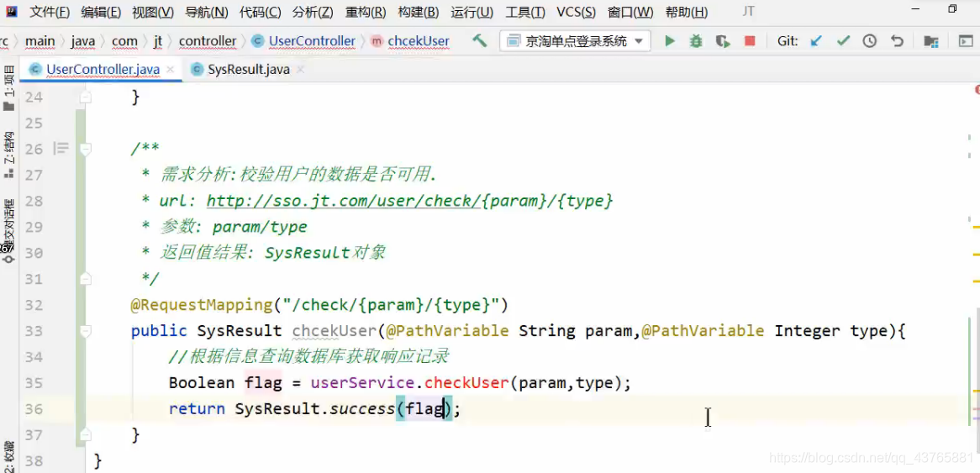Open the VCS(S) menu
The width and height of the screenshot is (980, 473).
(x=577, y=12)
